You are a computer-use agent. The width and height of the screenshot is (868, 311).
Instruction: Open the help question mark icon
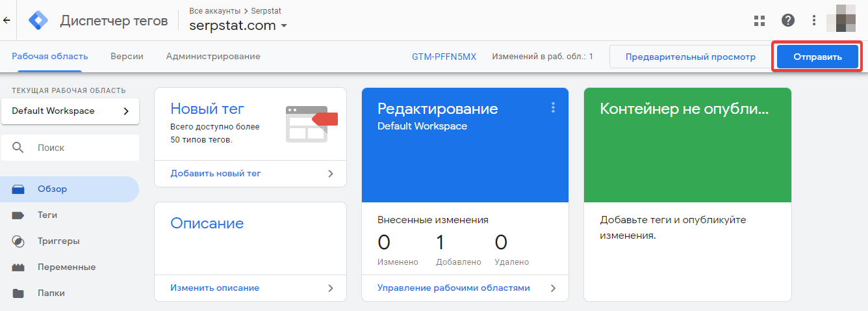point(788,20)
